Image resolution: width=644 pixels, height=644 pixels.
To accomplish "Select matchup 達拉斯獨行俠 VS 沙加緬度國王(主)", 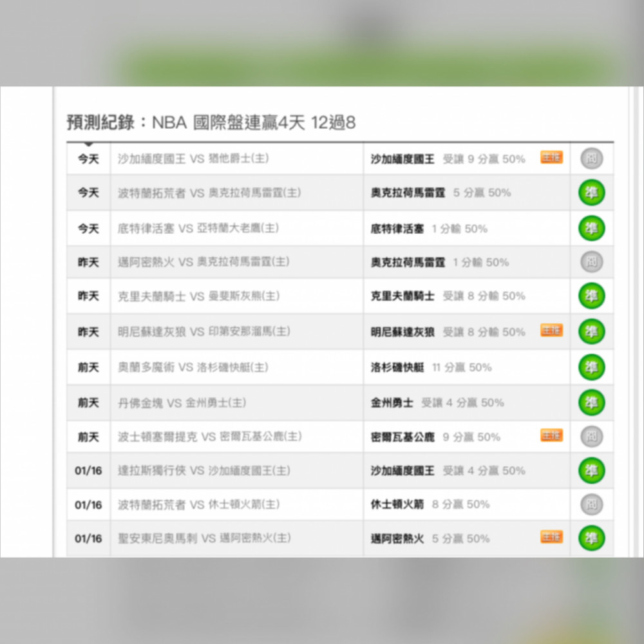I will tap(204, 471).
